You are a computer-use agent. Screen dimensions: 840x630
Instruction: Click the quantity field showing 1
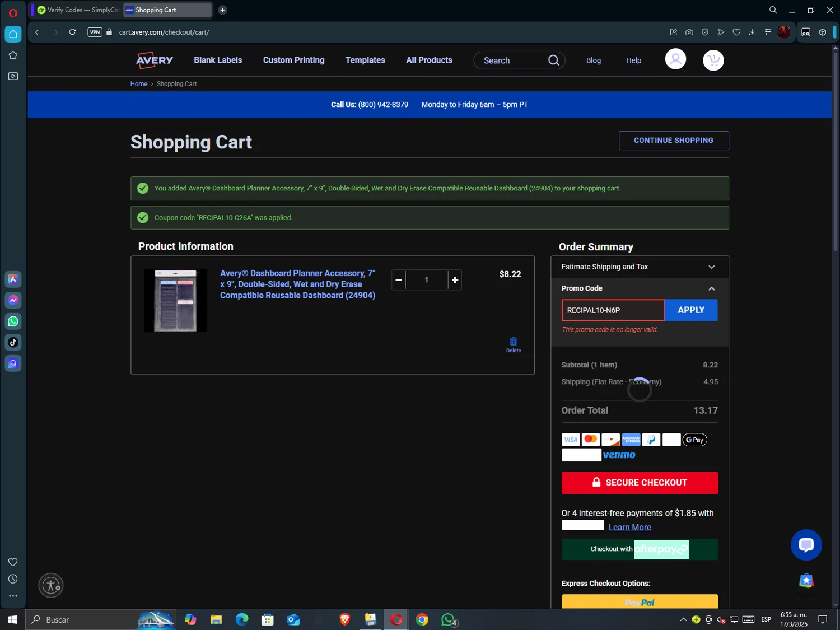coord(427,280)
